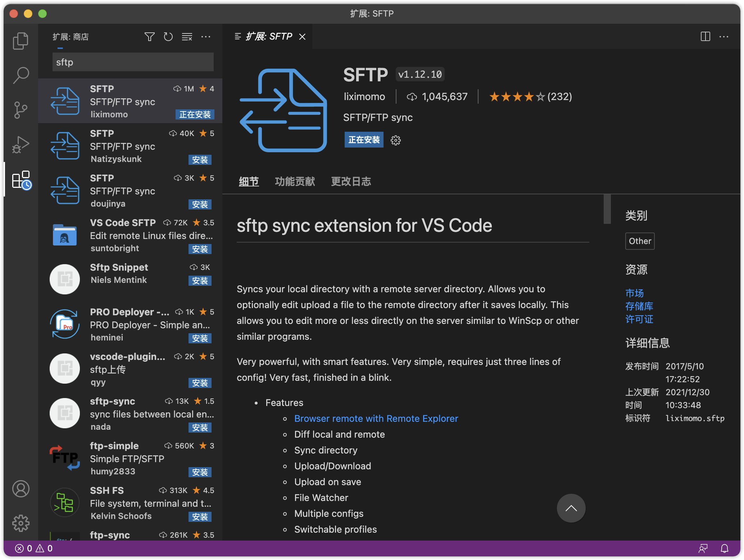The width and height of the screenshot is (744, 560).
Task: Click the 正在安装 badge in SFTP list row
Action: tap(195, 114)
